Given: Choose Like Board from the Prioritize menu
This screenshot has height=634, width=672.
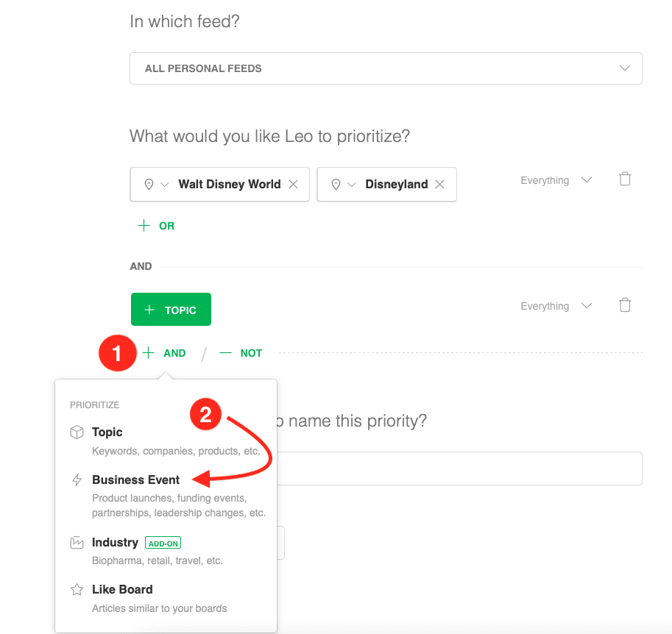Looking at the screenshot, I should point(122,590).
